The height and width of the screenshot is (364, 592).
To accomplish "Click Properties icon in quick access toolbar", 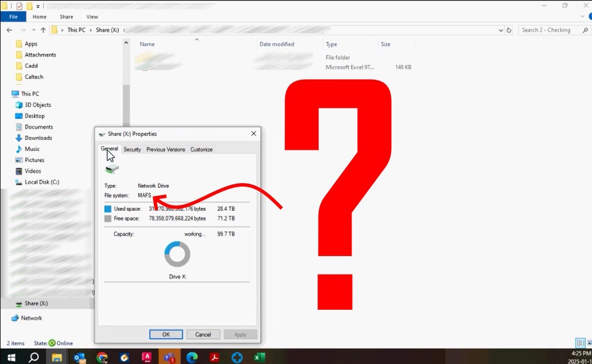I will (x=19, y=6).
